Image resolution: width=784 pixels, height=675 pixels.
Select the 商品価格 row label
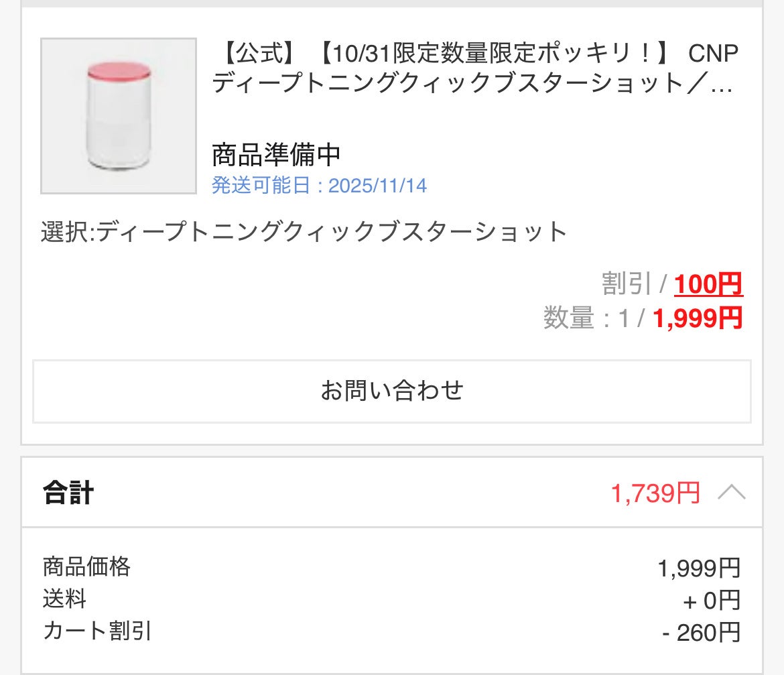point(86,567)
